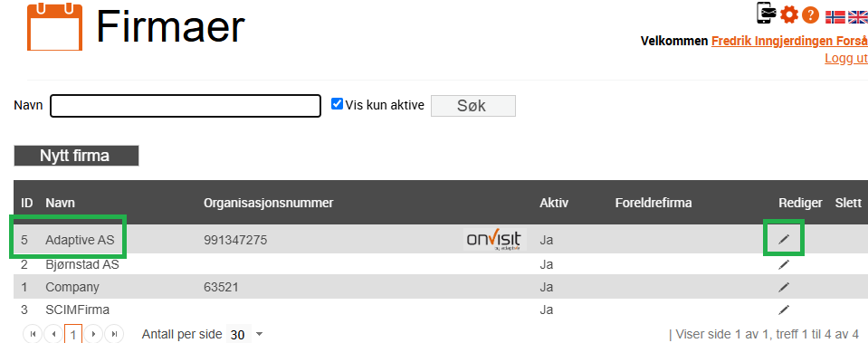Screen dimensions: 868x343
Task: Edit SCIMFirma using pencil icon
Action: (x=784, y=310)
